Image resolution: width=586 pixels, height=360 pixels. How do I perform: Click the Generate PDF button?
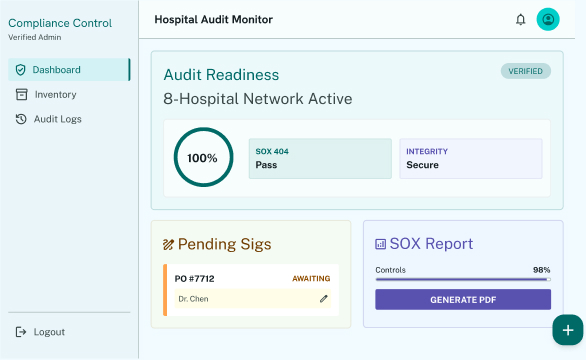pos(463,299)
